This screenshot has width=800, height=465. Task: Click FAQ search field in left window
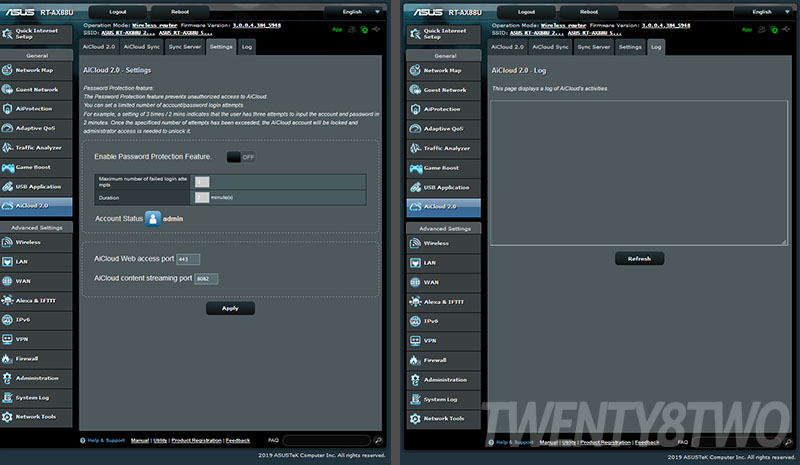pos(327,440)
